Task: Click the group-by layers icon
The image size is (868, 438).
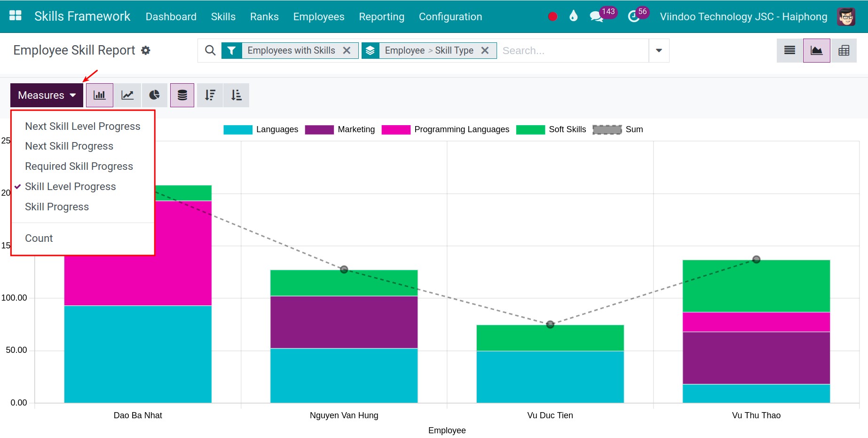Action: click(x=370, y=50)
